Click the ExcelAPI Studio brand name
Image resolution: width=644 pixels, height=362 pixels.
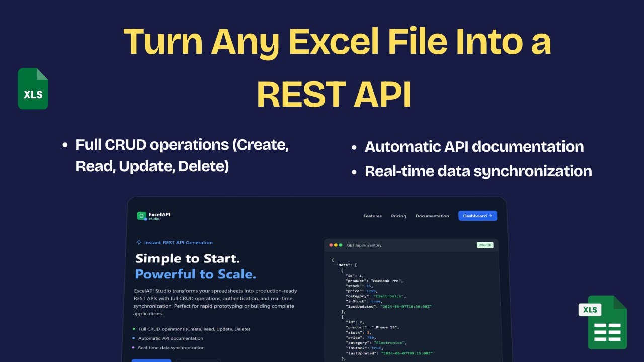159,216
